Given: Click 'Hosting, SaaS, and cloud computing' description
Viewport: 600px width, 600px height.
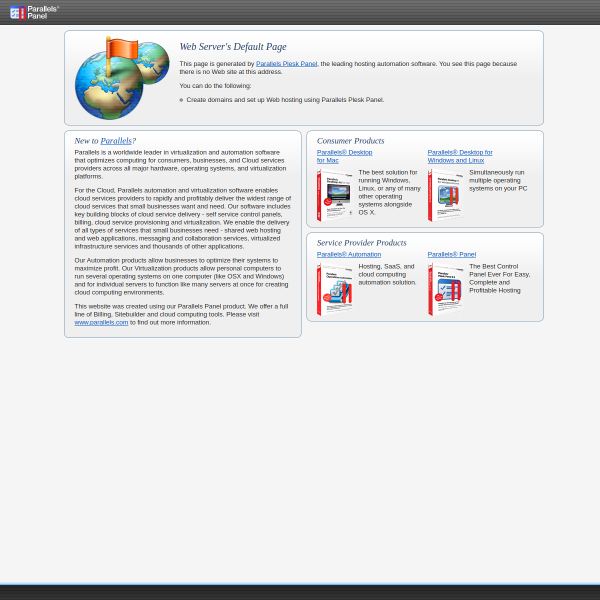Looking at the screenshot, I should [387, 274].
